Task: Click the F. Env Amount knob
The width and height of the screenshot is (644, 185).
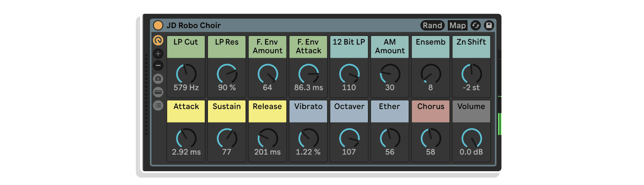Action: pyautogui.click(x=268, y=74)
